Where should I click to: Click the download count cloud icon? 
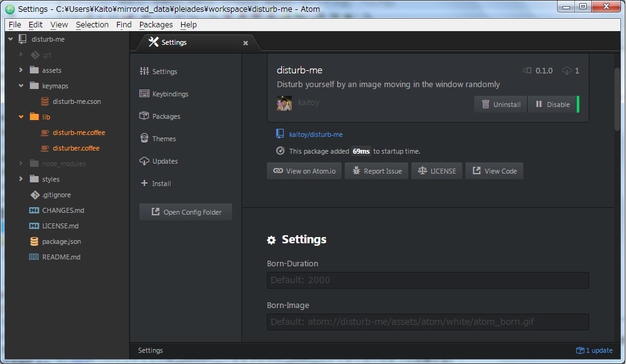click(x=566, y=71)
